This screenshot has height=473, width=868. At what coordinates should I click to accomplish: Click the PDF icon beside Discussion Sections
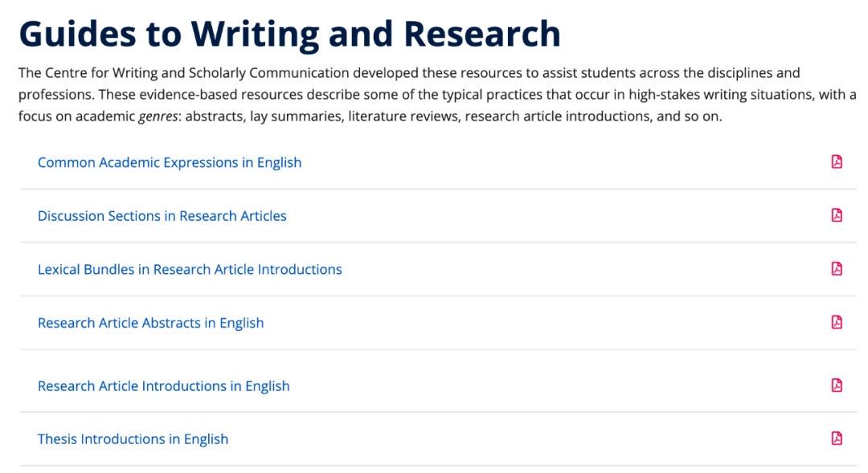pos(837,215)
